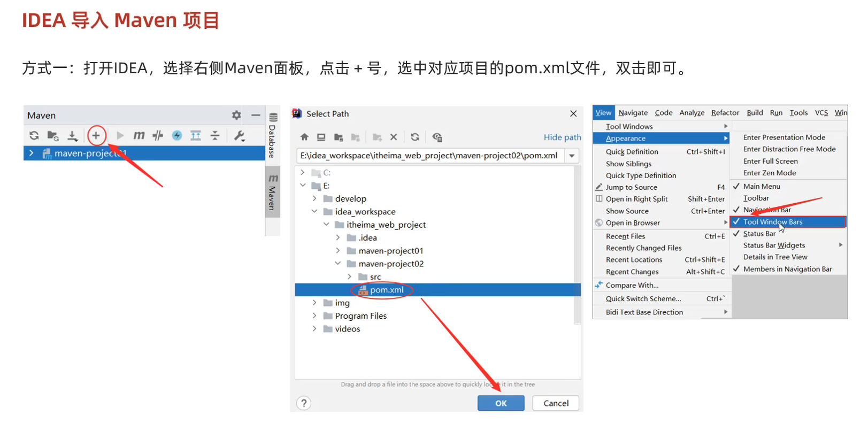Viewport: 868px width, 423px height.
Task: Toggle the Tool Window Bars option
Action: click(x=773, y=222)
